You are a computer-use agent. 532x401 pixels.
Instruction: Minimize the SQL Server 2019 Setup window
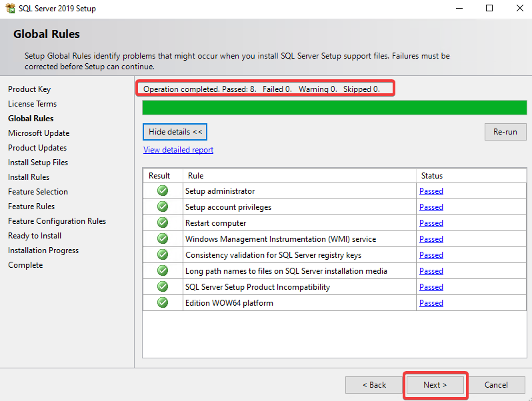tap(459, 8)
